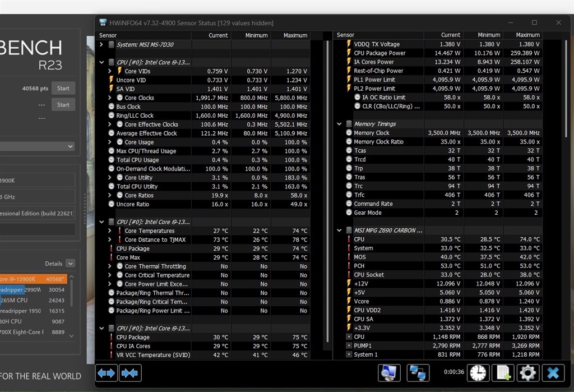
Task: Click the round icon beside Total CPU Usage
Action: point(112,160)
